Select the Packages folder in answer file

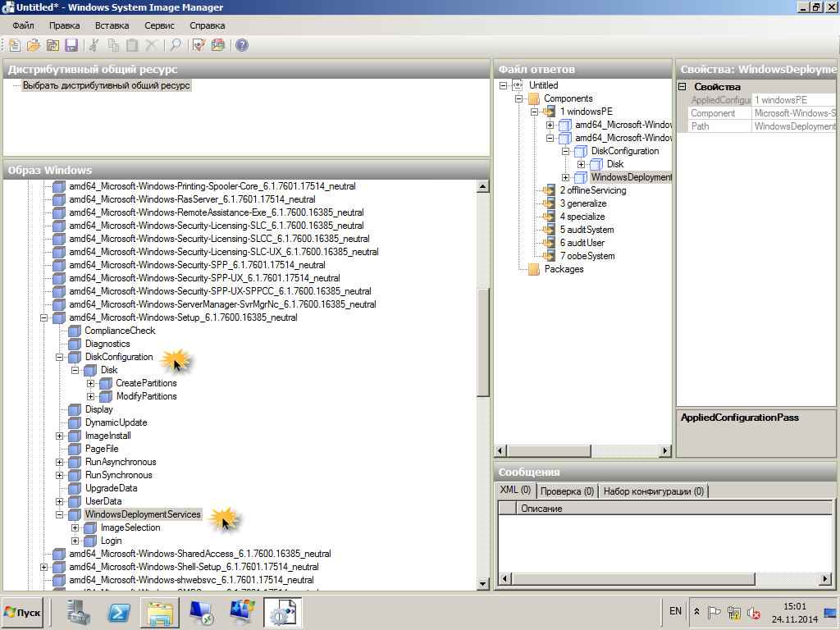[564, 269]
